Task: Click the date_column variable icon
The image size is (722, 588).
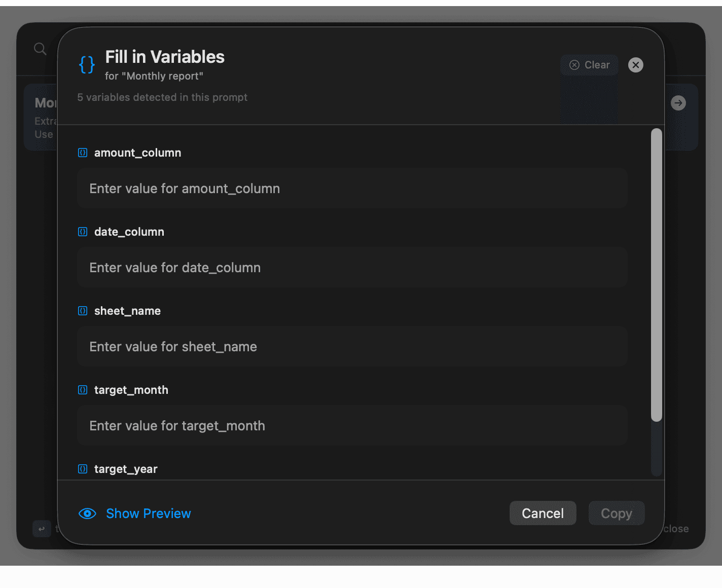Action: (83, 232)
